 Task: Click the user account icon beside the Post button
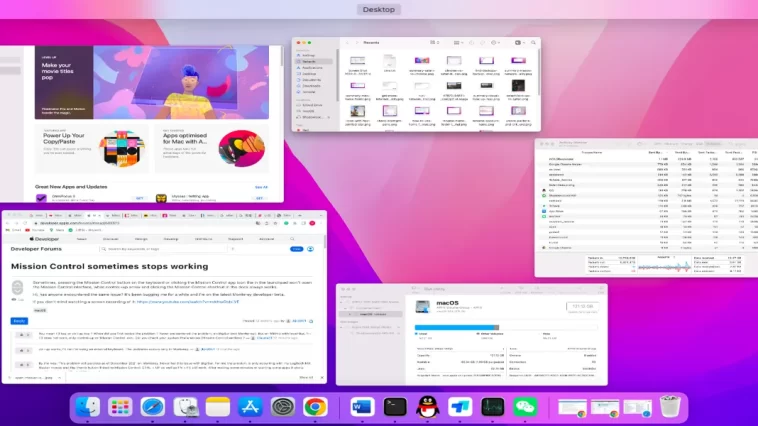point(310,249)
